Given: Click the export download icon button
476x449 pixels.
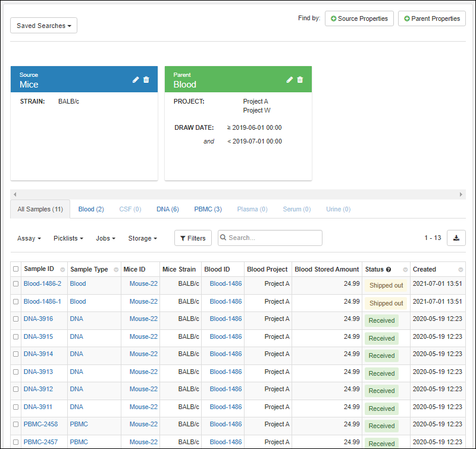Looking at the screenshot, I should coord(456,238).
